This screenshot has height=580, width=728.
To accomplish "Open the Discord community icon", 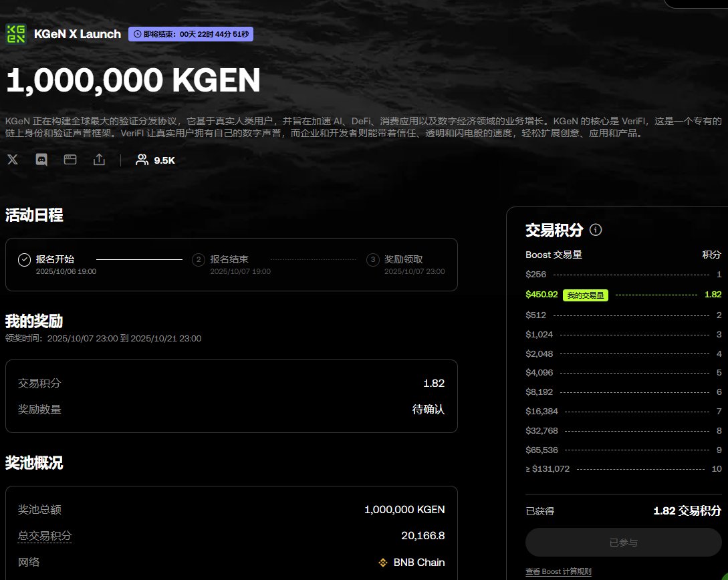I will 41,160.
